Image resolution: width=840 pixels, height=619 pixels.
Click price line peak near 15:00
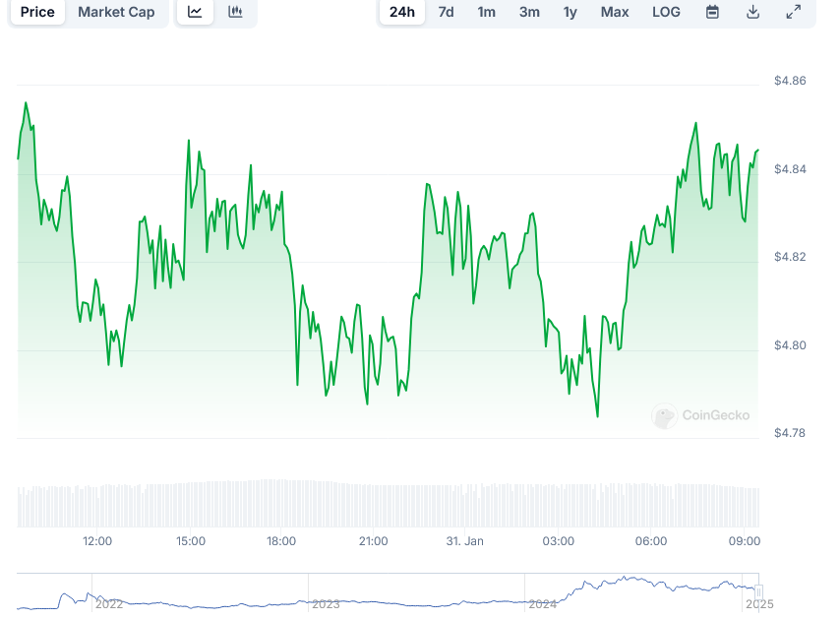(x=188, y=141)
